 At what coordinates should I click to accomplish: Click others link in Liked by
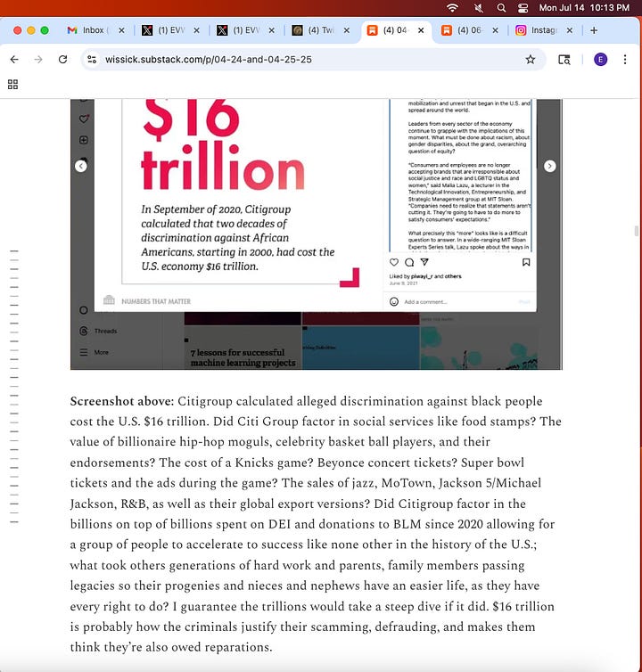click(x=453, y=276)
